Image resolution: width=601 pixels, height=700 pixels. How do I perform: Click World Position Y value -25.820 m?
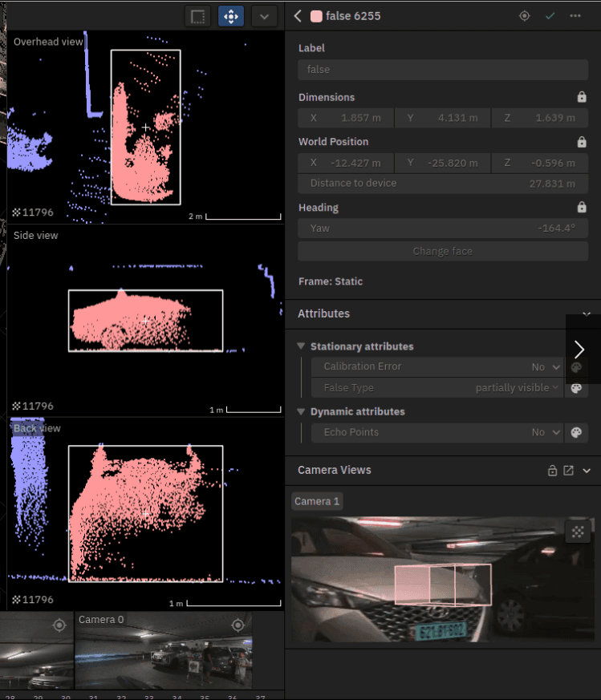pyautogui.click(x=443, y=163)
